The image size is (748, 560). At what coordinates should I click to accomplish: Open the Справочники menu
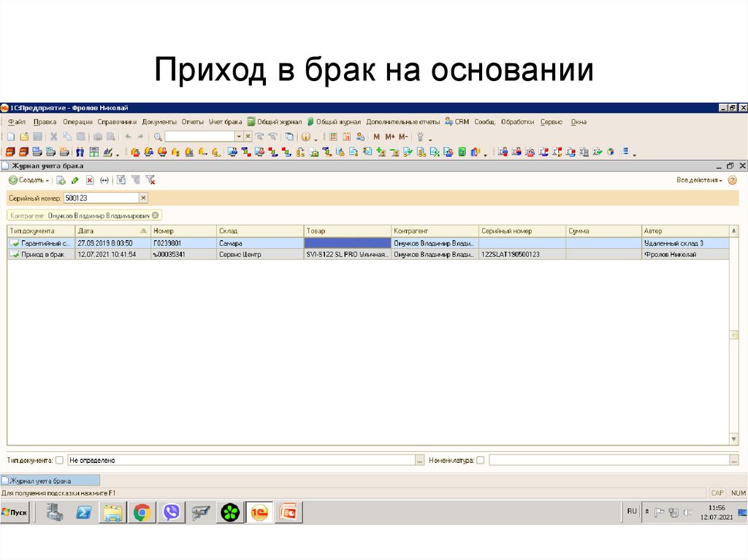117,122
